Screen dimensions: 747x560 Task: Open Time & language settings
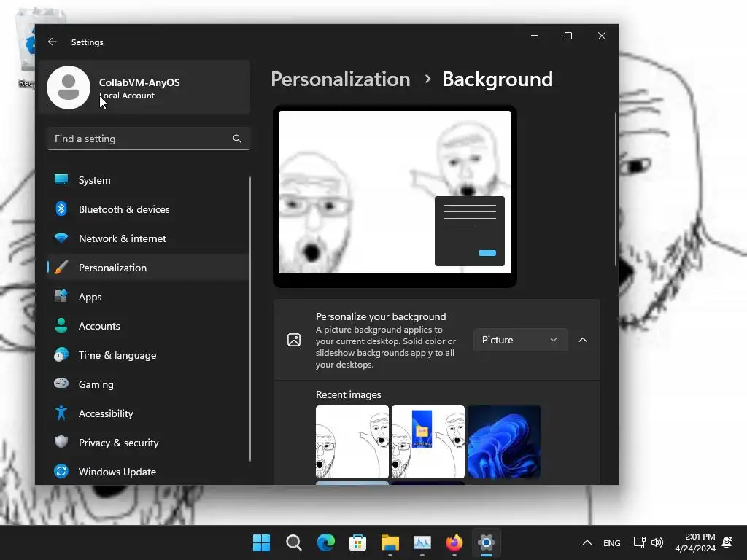pyautogui.click(x=147, y=355)
